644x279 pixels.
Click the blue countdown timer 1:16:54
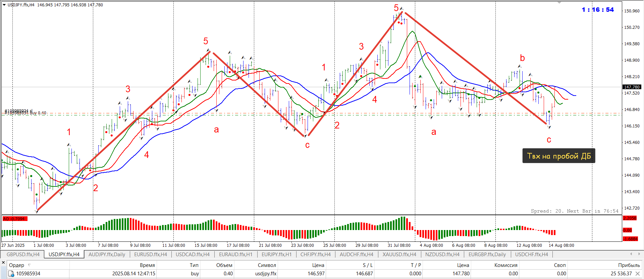(x=598, y=10)
